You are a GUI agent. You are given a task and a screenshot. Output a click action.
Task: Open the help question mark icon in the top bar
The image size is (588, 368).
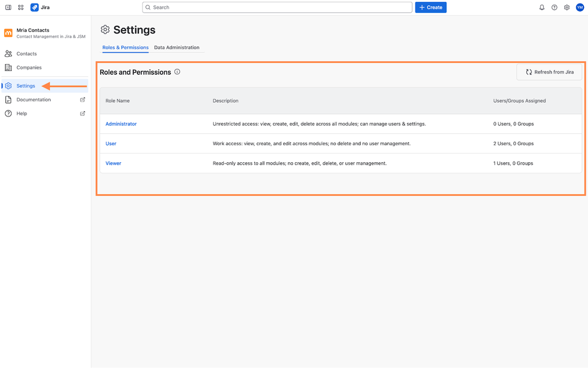pyautogui.click(x=554, y=8)
